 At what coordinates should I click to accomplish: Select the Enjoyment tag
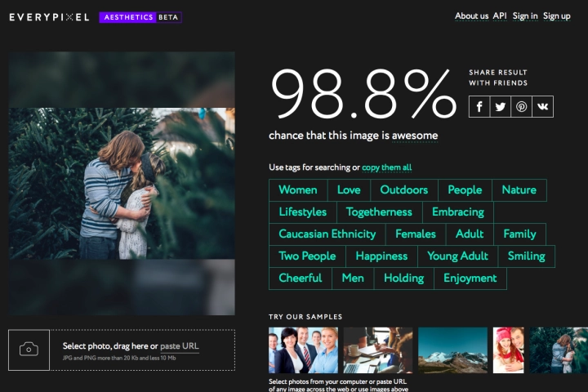click(x=470, y=278)
